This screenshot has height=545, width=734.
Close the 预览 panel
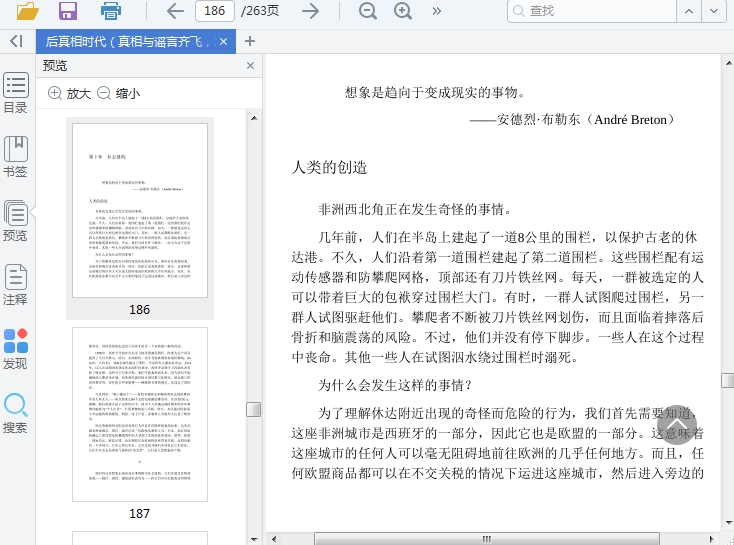tap(250, 66)
